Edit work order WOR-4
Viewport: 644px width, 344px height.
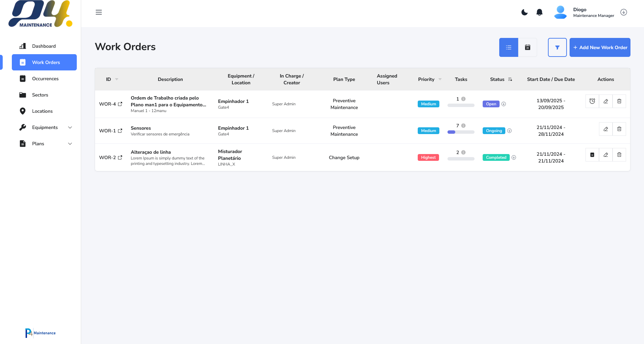[606, 101]
